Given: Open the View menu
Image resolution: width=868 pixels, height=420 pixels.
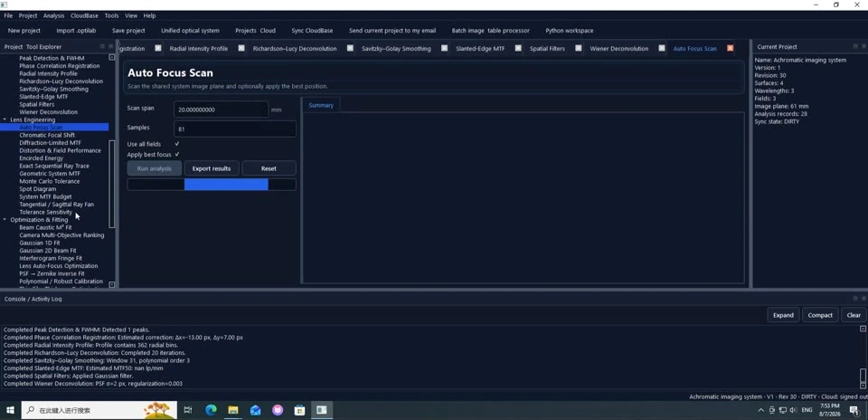Looking at the screenshot, I should [x=131, y=15].
